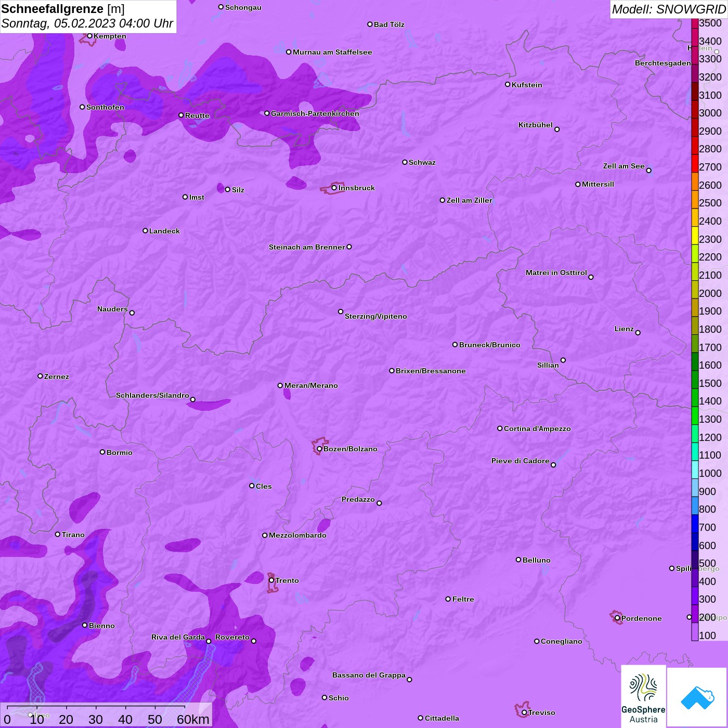Click the Innsbruck city marker dot
The height and width of the screenshot is (728, 728).
[x=334, y=188]
